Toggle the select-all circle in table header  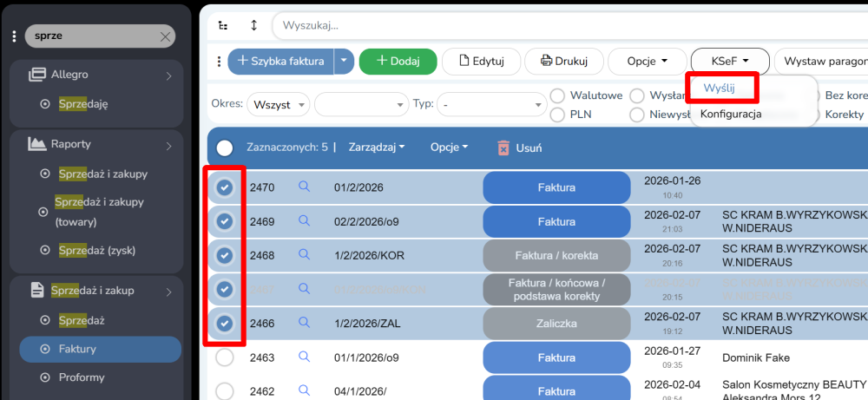[x=224, y=148]
